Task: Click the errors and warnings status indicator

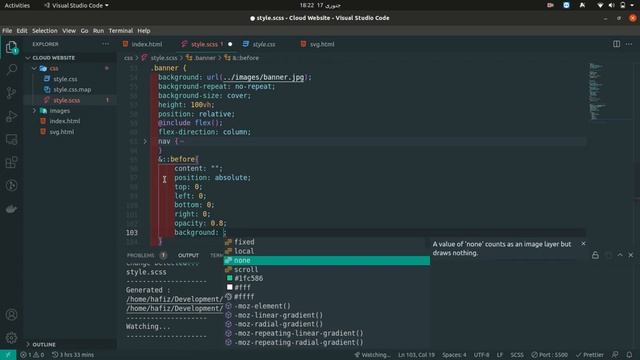Action: coord(32,355)
